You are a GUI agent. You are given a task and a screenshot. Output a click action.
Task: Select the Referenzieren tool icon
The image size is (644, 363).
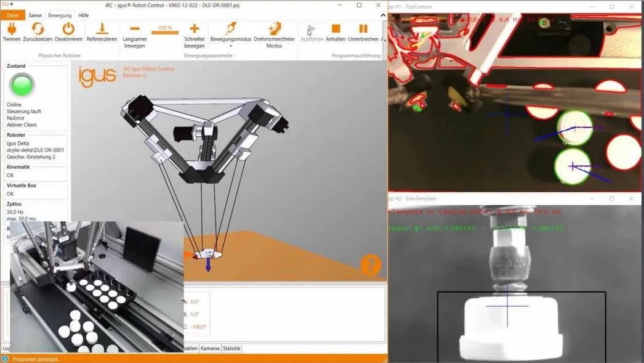[x=102, y=27]
